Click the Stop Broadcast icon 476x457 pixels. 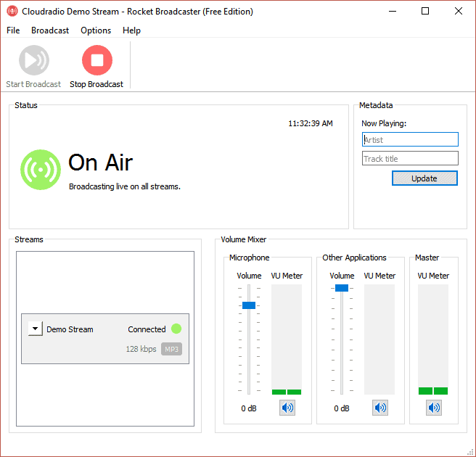pyautogui.click(x=97, y=60)
